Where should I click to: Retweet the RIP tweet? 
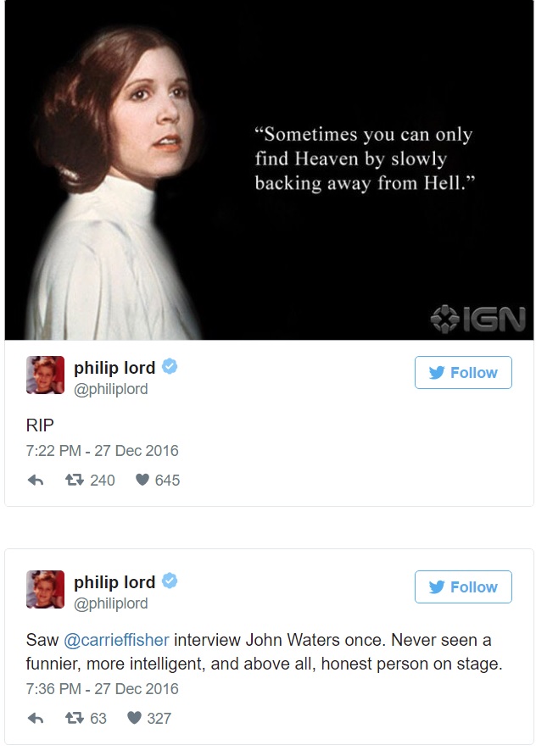pos(75,480)
